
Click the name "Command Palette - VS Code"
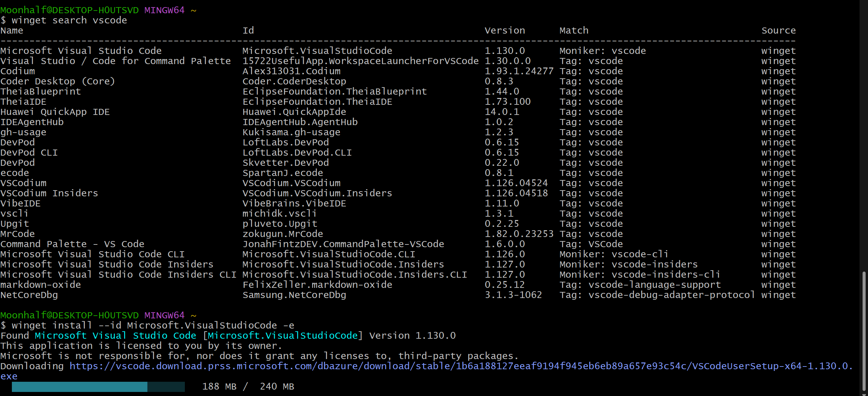pos(72,244)
